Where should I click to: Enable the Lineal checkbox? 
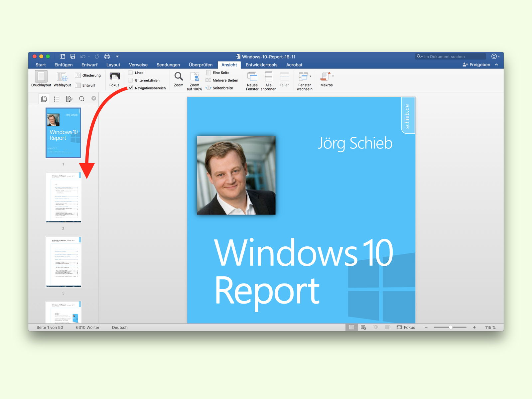[130, 73]
